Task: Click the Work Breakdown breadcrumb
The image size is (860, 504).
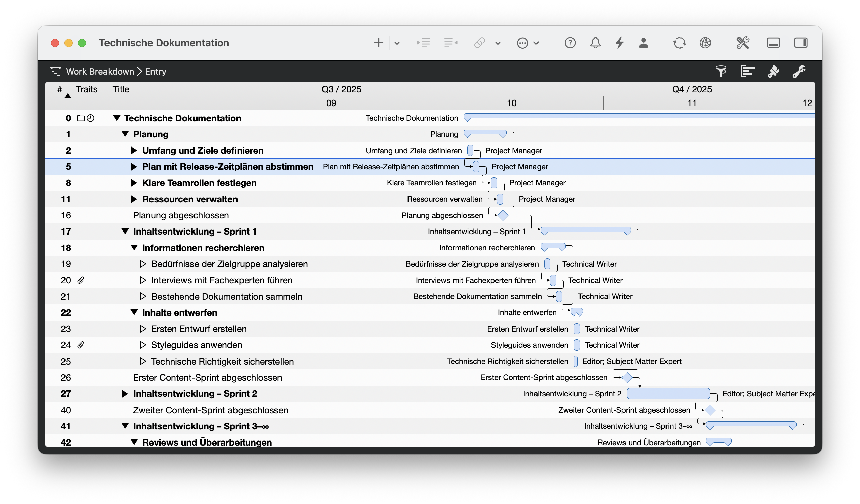Action: pos(100,71)
